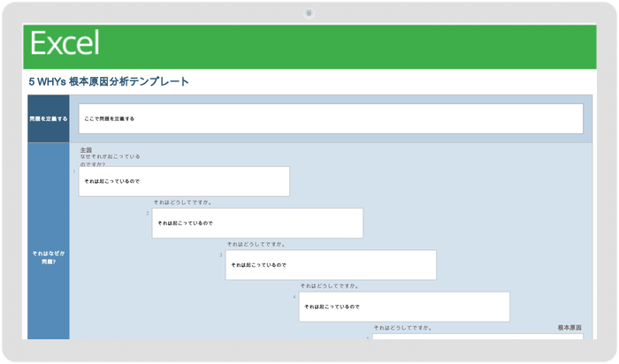Image resolution: width=619 pixels, height=364 pixels.
Task: Select the dark blue '問題を定義する' header cell
Action: click(49, 118)
